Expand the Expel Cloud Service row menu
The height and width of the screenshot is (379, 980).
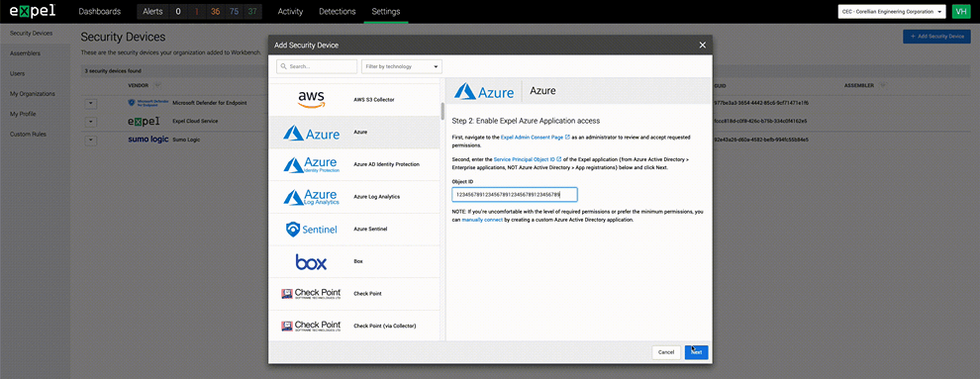tap(91, 121)
